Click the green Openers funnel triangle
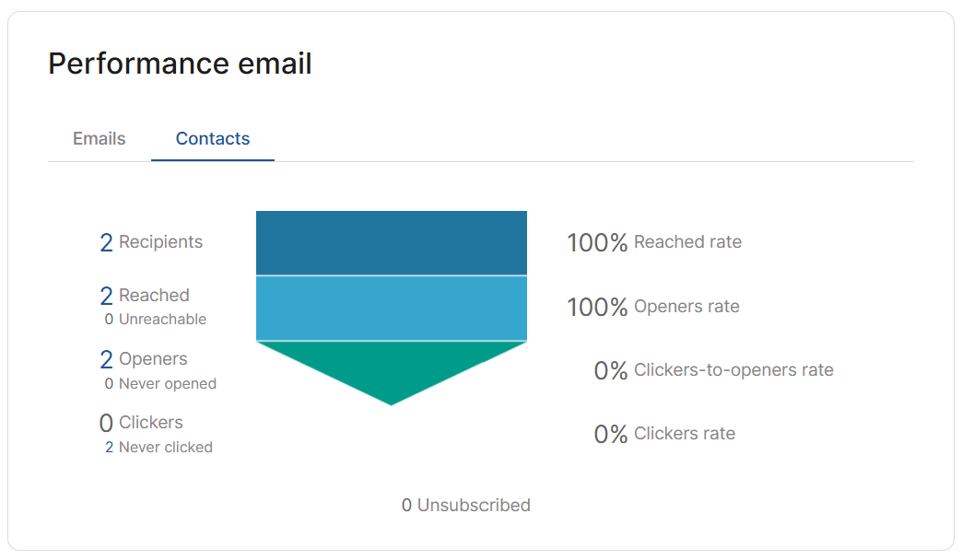Image resolution: width=962 pixels, height=560 pixels. (x=392, y=368)
